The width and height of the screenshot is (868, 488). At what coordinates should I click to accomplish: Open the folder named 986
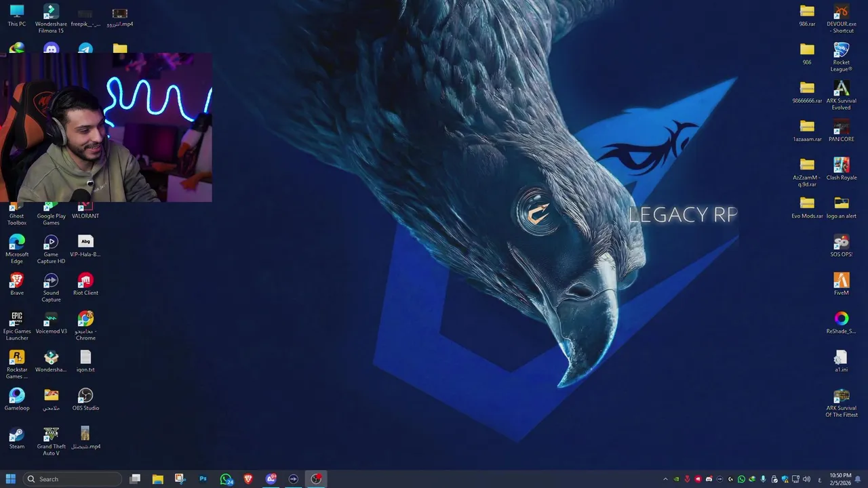point(807,54)
